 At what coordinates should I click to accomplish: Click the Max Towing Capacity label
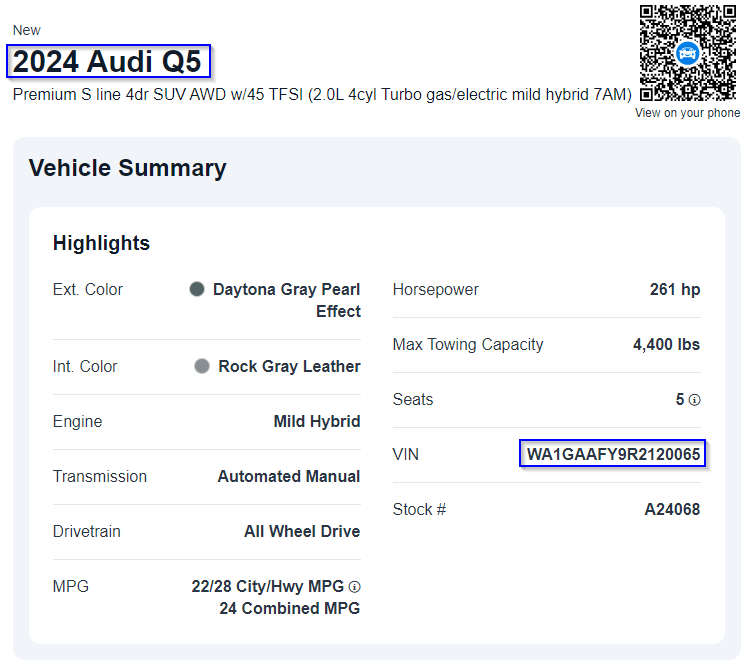468,344
